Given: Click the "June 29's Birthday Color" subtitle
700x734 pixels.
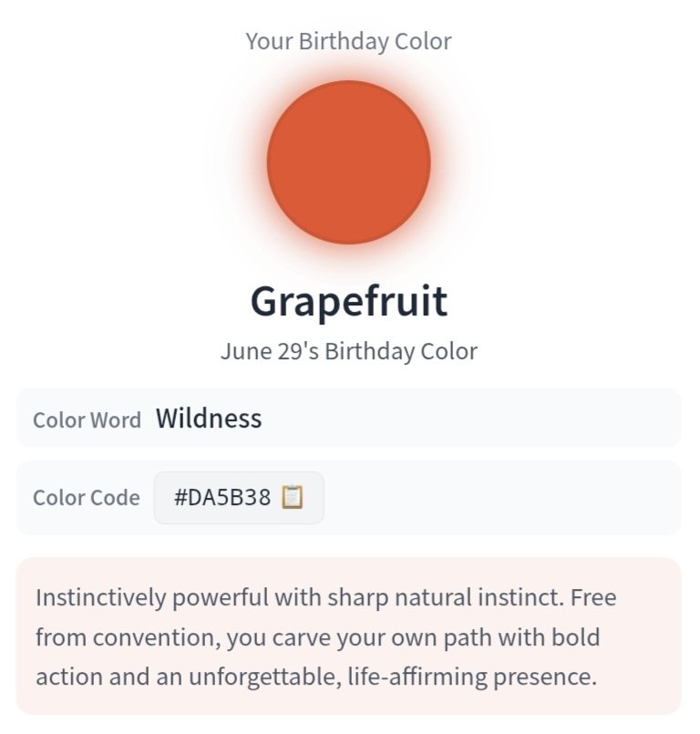Looking at the screenshot, I should click(x=349, y=351).
